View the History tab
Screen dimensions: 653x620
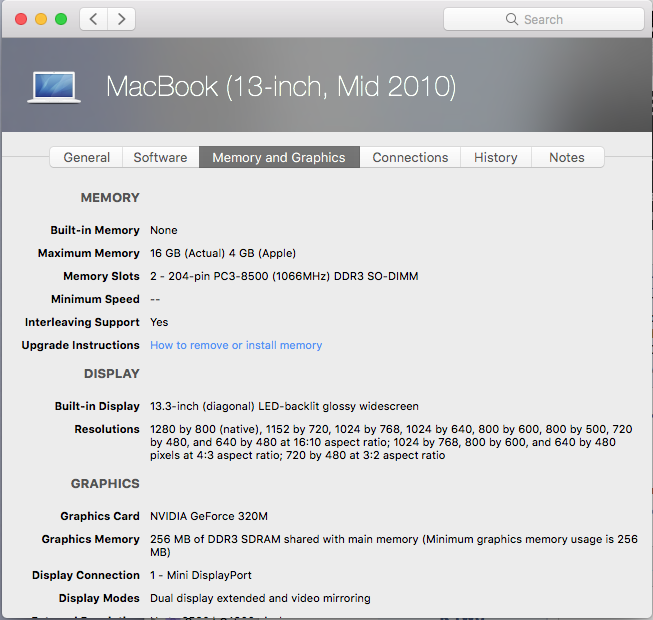pos(496,157)
